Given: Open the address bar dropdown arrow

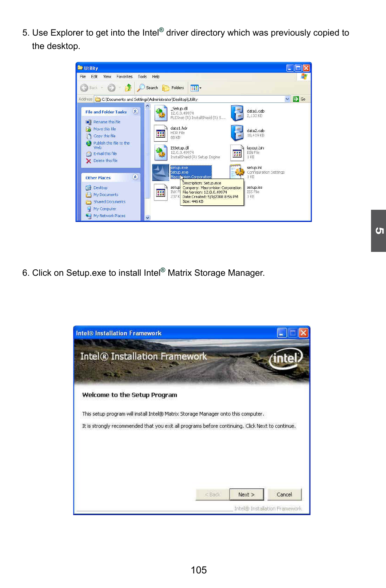Looking at the screenshot, I should click(x=287, y=99).
